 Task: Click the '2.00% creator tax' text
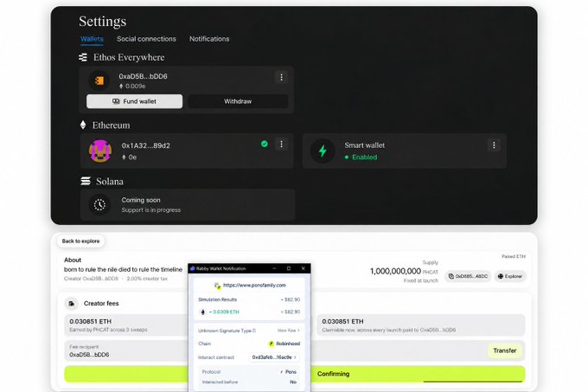pyautogui.click(x=147, y=279)
